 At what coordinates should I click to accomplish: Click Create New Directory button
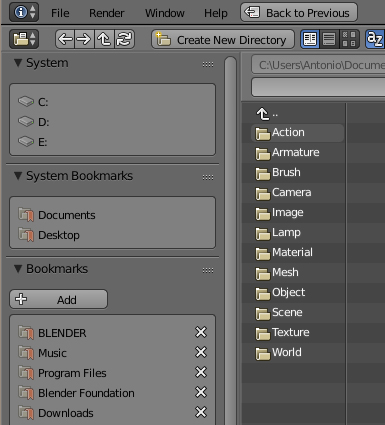(x=223, y=39)
